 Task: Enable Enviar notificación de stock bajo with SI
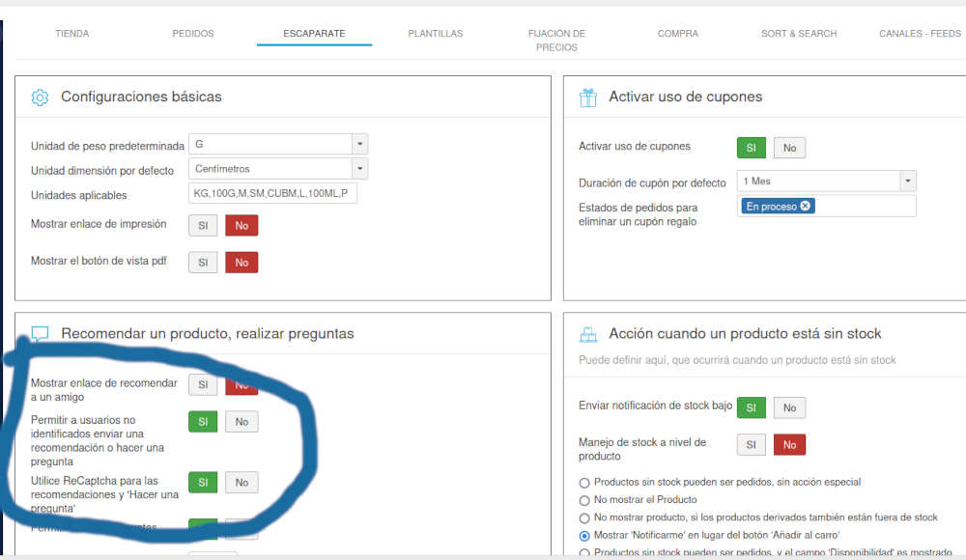tap(751, 407)
